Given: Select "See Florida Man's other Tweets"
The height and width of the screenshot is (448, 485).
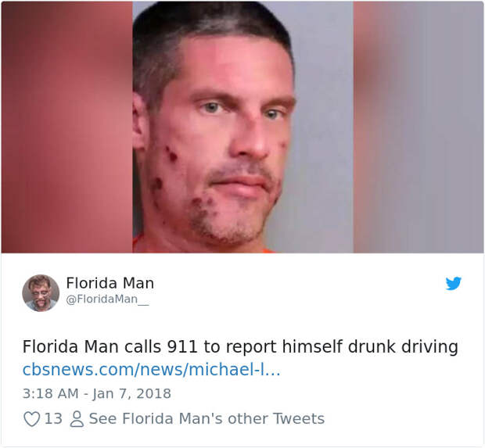Looking at the screenshot, I should 207,419.
